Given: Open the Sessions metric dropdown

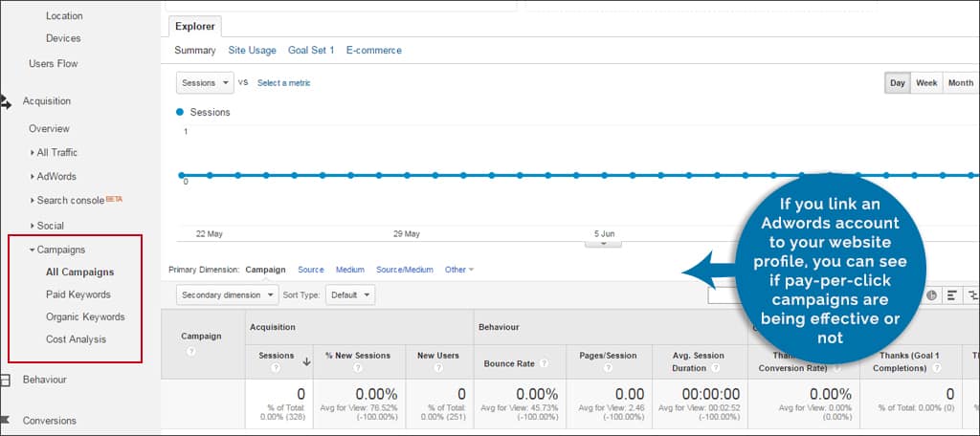Looking at the screenshot, I should 205,82.
